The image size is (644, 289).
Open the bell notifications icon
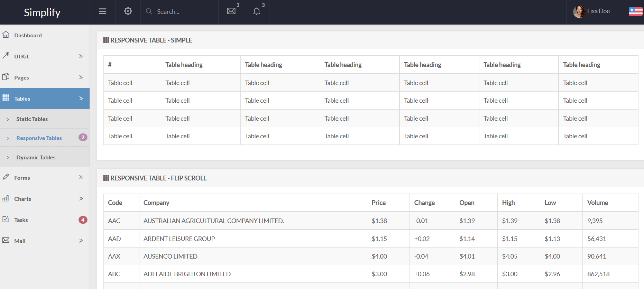257,11
